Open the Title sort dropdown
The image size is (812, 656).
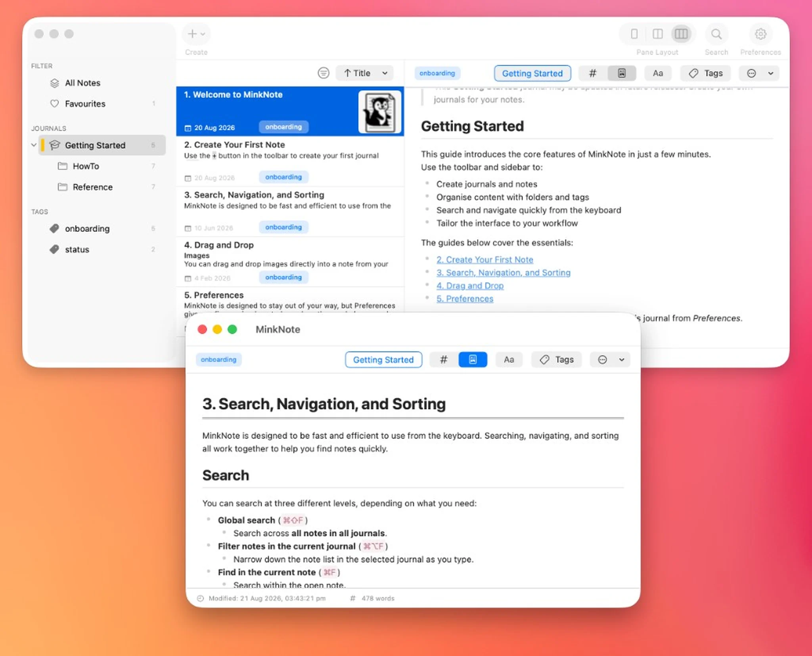[365, 73]
